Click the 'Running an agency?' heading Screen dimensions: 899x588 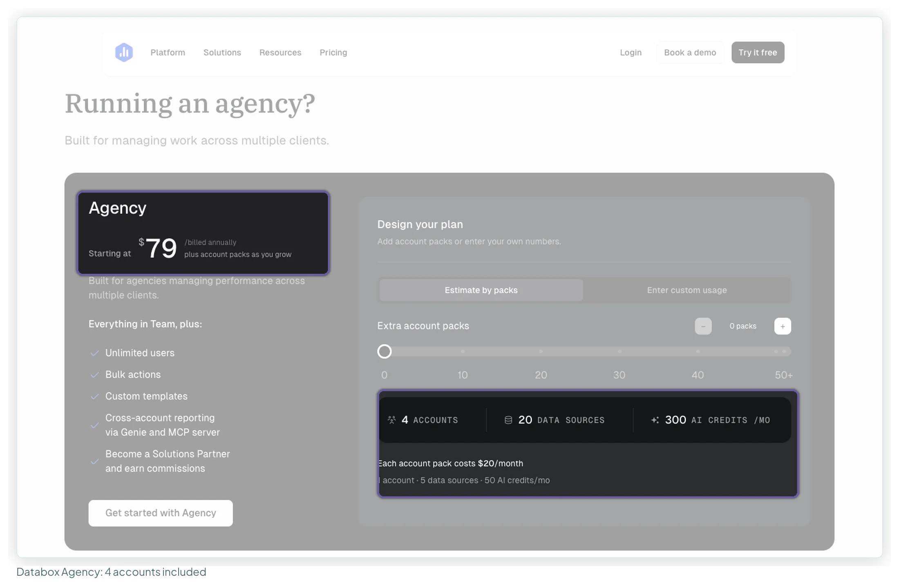(x=190, y=104)
